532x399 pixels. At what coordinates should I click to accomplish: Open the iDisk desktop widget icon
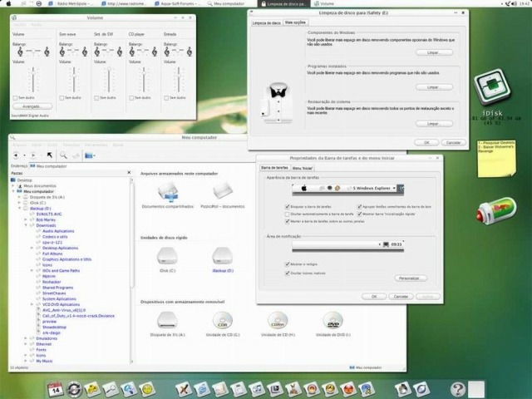click(x=492, y=87)
